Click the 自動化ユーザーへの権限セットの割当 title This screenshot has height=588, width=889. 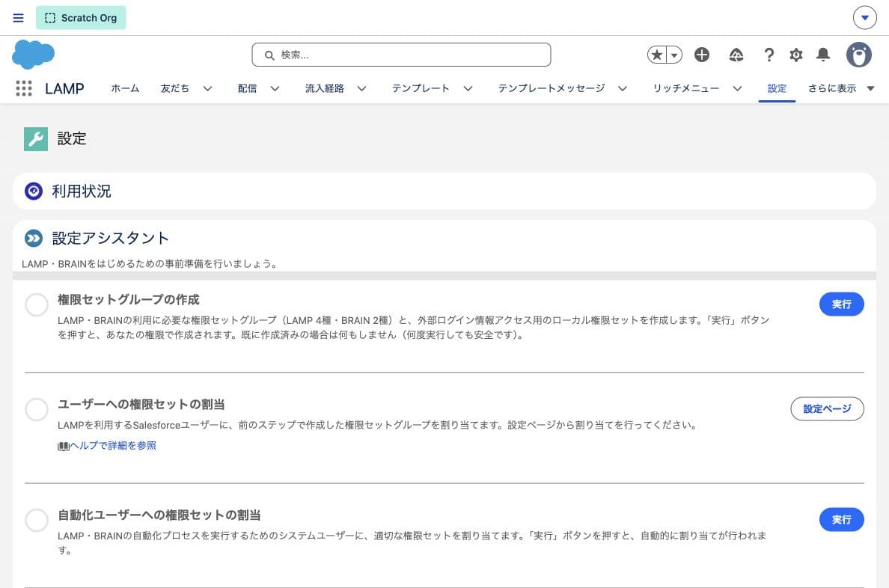click(x=159, y=515)
